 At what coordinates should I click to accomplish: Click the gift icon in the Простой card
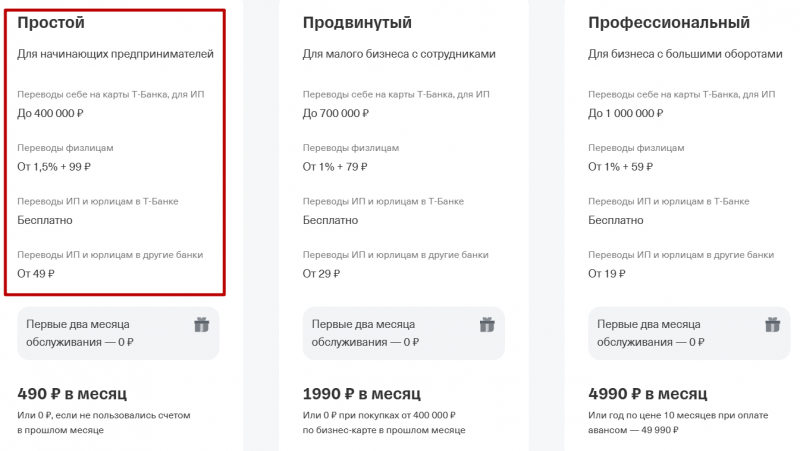click(201, 325)
